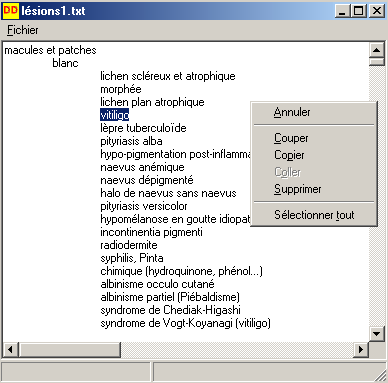The width and height of the screenshot is (388, 383).
Task: Click 'syphilis, Pinta' line
Action: pyautogui.click(x=132, y=258)
